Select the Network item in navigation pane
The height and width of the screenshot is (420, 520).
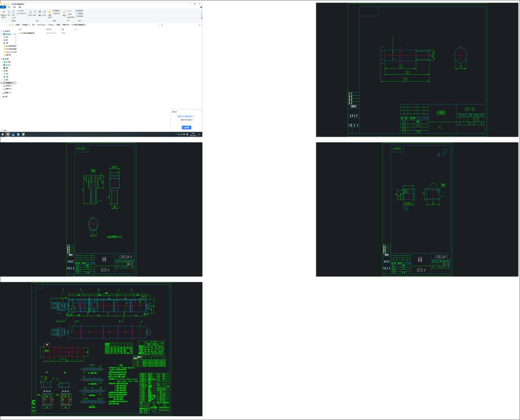pos(5,97)
